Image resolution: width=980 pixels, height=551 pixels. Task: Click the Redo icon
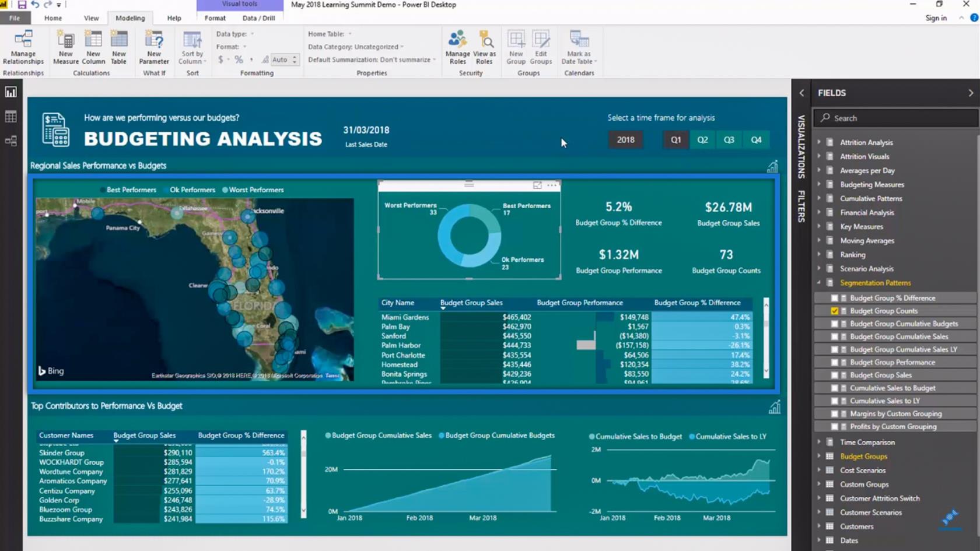tap(48, 5)
